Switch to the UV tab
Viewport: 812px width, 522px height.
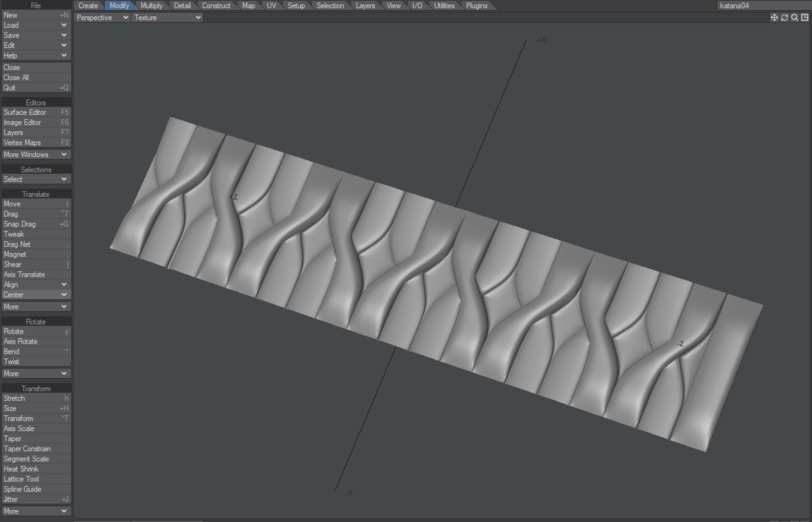[271, 5]
